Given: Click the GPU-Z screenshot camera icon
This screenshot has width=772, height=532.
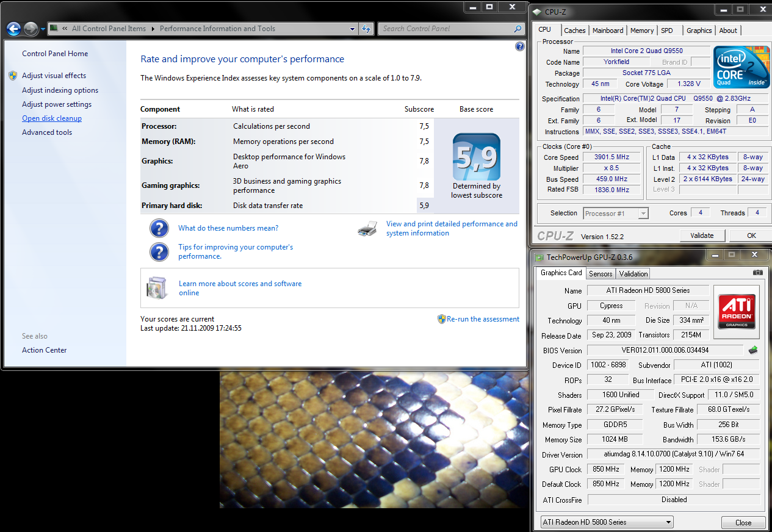Looking at the screenshot, I should [x=757, y=273].
